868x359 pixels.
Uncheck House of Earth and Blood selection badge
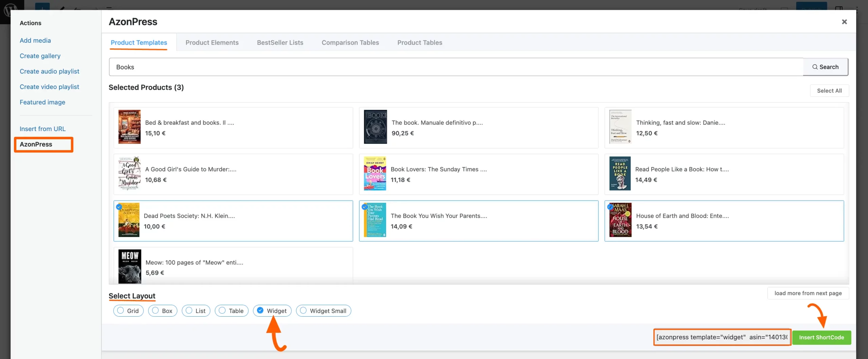(x=609, y=207)
